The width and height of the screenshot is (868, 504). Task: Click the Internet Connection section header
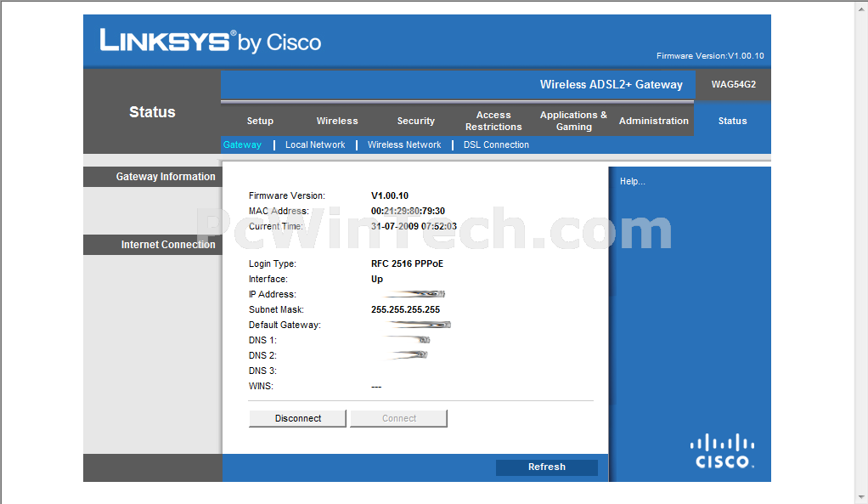153,245
